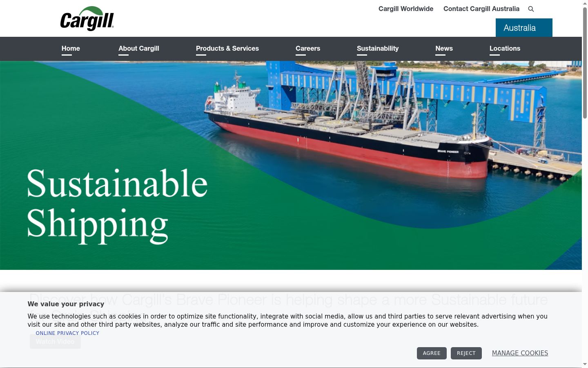The height and width of the screenshot is (368, 588).
Task: Accept cookies with the AGREE button
Action: click(x=432, y=353)
